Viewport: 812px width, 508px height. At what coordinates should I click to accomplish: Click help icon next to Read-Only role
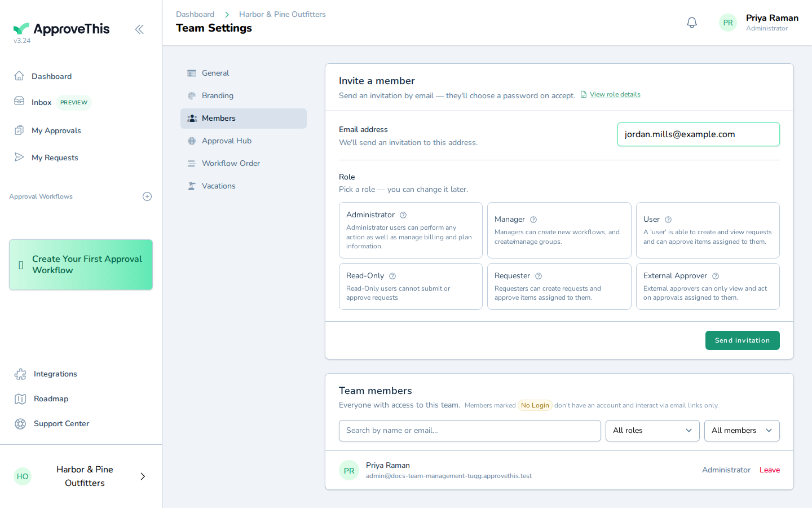(392, 276)
